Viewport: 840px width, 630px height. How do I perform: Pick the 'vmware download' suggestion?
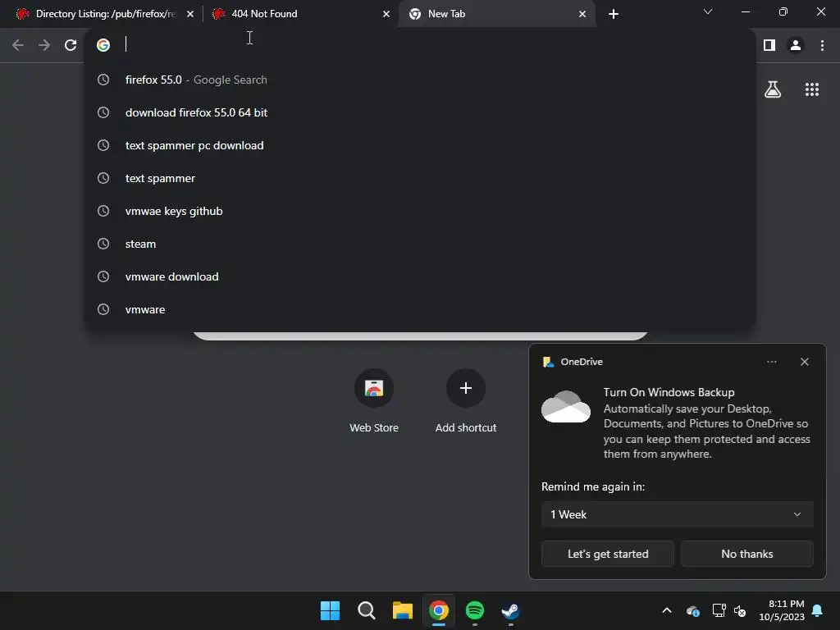point(420,276)
